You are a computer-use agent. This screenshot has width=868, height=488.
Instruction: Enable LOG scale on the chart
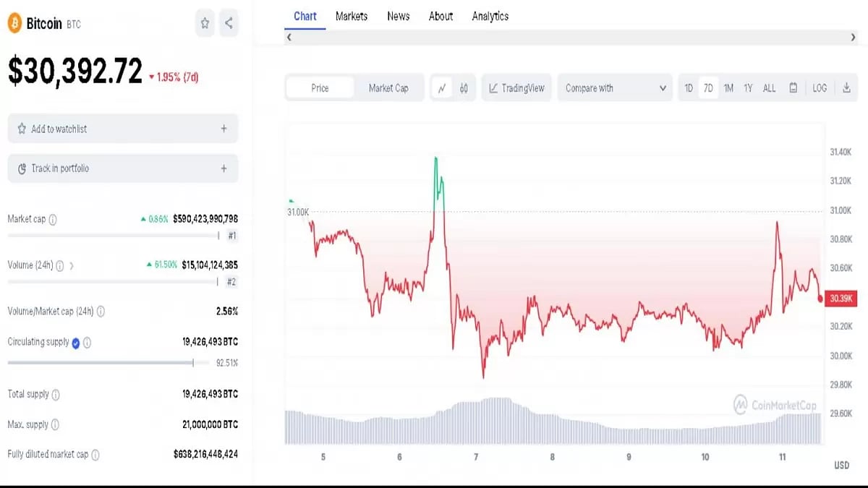[x=820, y=87]
